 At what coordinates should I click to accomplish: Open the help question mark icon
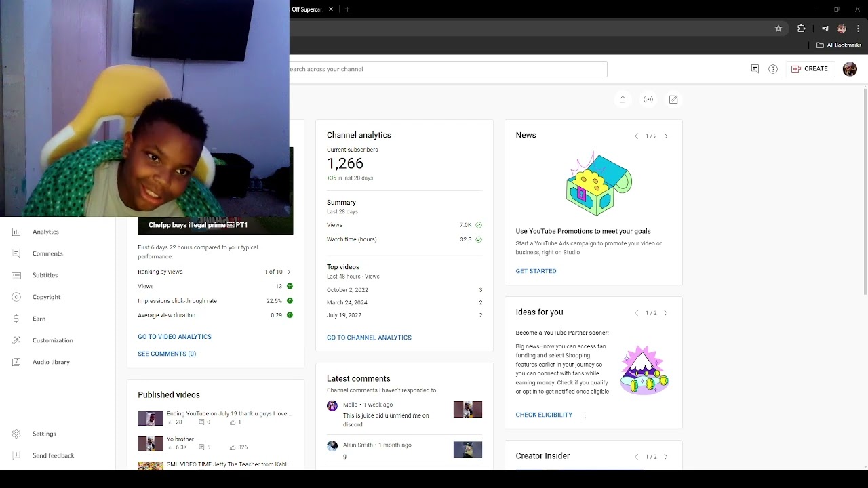click(772, 69)
